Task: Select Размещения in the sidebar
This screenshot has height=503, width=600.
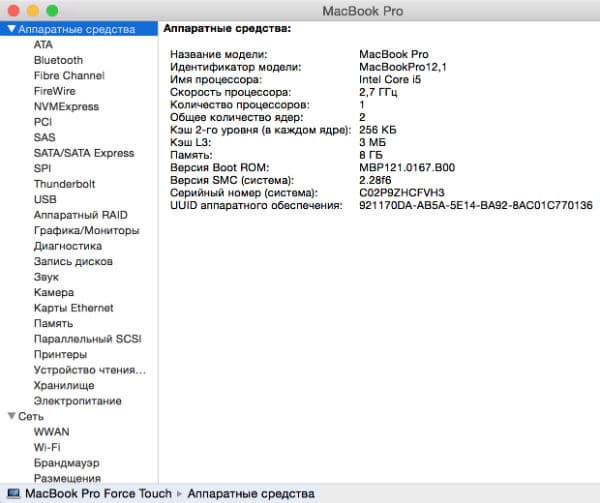Action: [x=67, y=478]
